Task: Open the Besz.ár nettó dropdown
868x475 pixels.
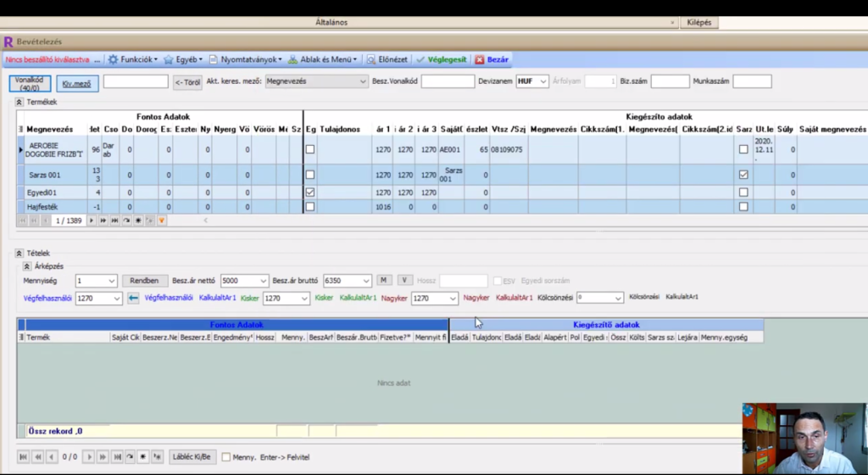Action: pyautogui.click(x=262, y=281)
